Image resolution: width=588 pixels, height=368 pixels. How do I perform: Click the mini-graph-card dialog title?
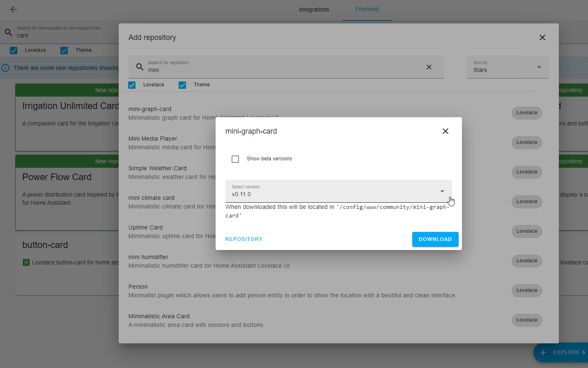tap(251, 131)
